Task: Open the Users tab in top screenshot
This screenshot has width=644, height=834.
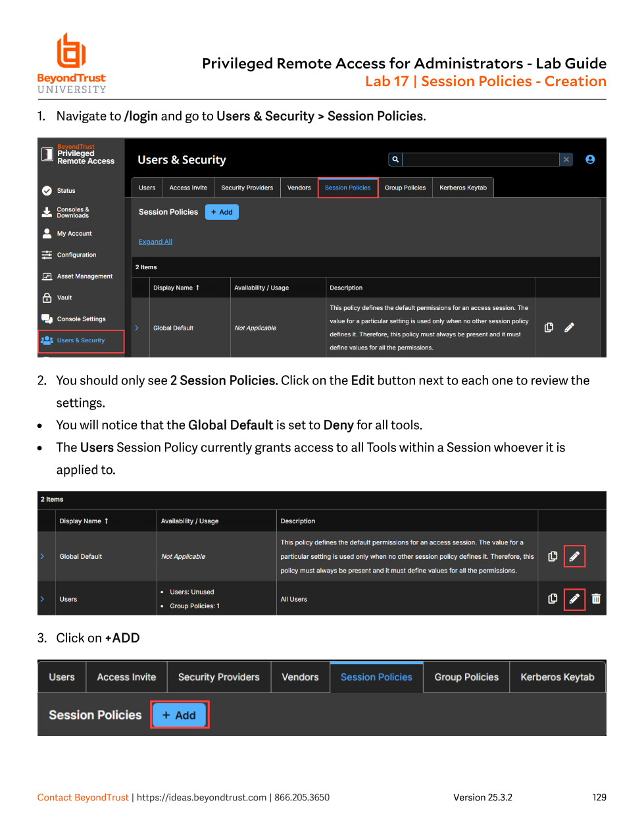Action: (147, 188)
